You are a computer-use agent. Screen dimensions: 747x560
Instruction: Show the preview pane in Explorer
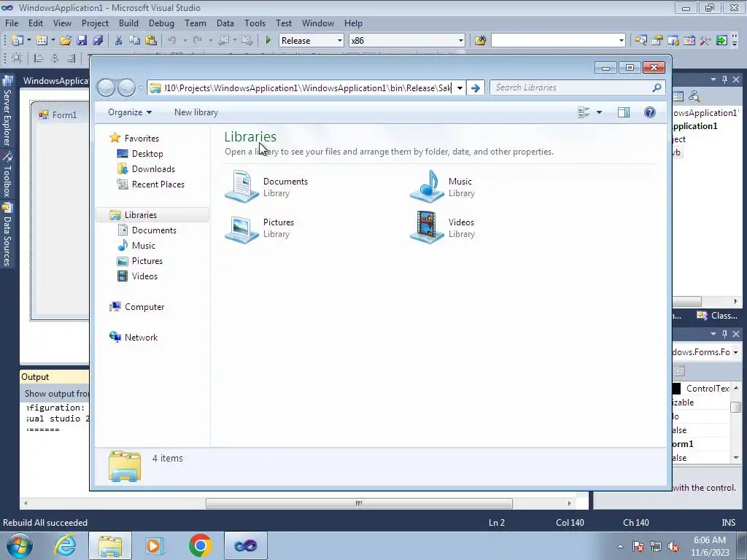click(x=624, y=112)
